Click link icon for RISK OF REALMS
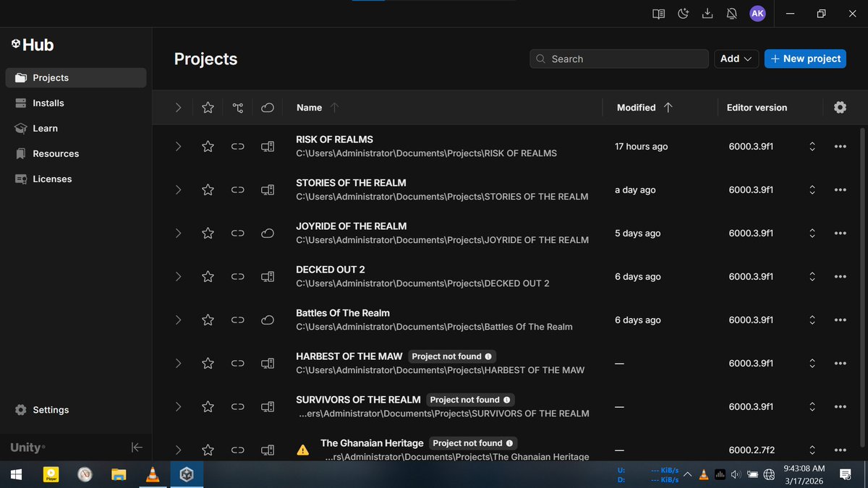Viewport: 868px width, 488px height. pyautogui.click(x=238, y=146)
